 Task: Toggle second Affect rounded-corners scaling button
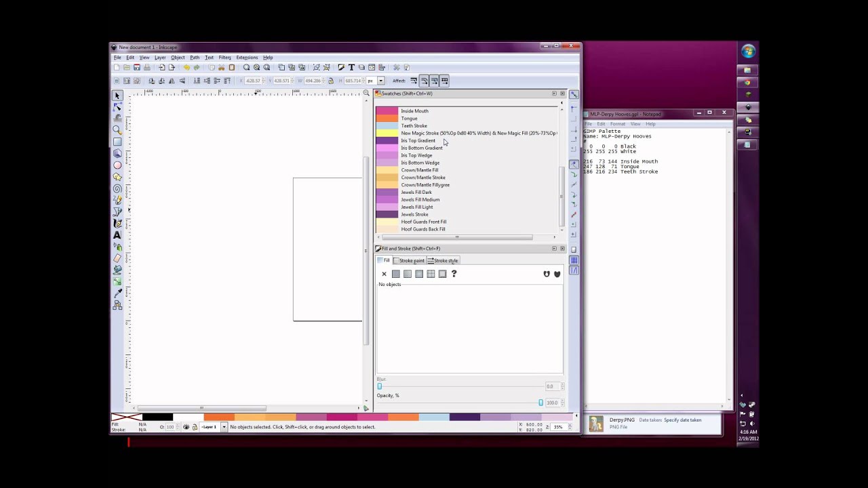(424, 81)
